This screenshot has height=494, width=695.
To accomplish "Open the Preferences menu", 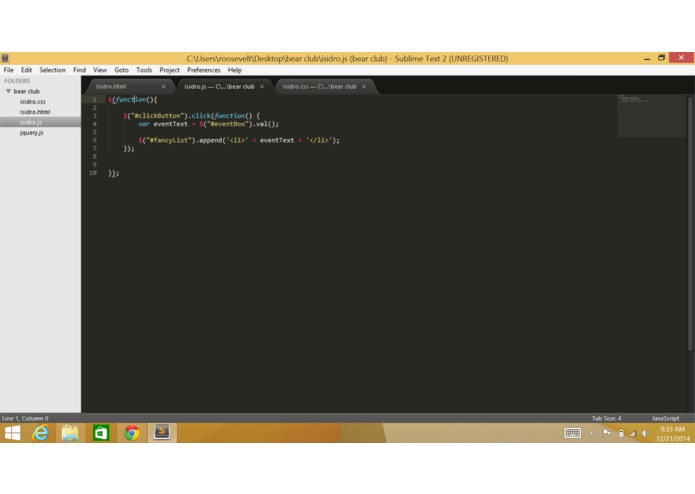I will pyautogui.click(x=203, y=70).
